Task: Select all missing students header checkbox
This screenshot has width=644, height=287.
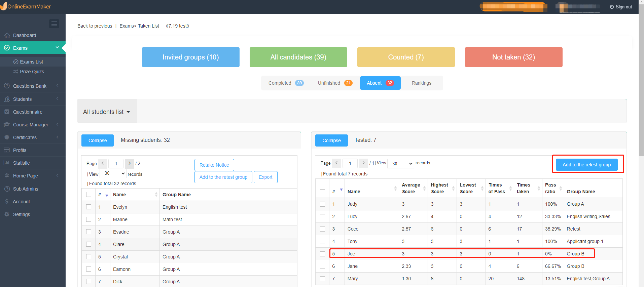Action: point(89,195)
